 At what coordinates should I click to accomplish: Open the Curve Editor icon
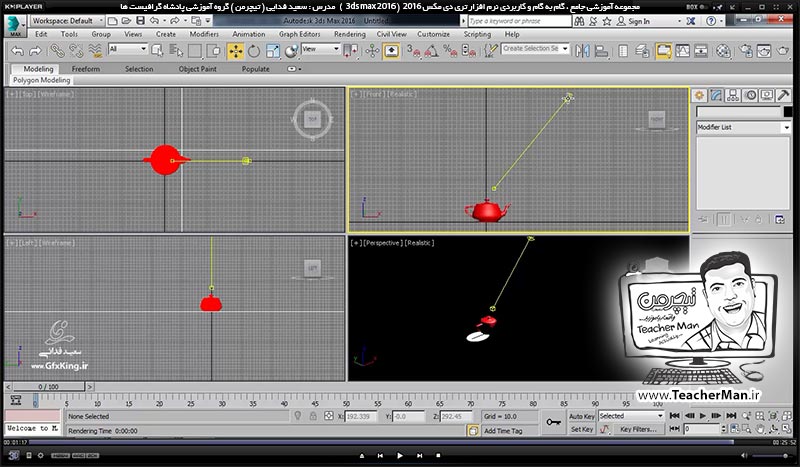tap(683, 51)
